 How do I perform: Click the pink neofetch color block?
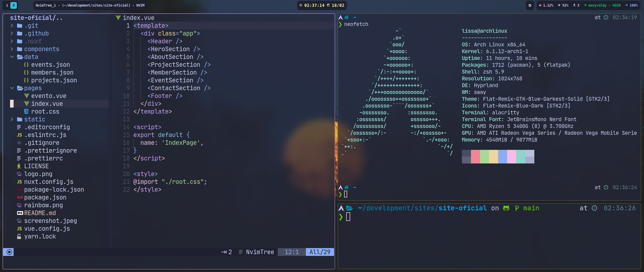511,157
